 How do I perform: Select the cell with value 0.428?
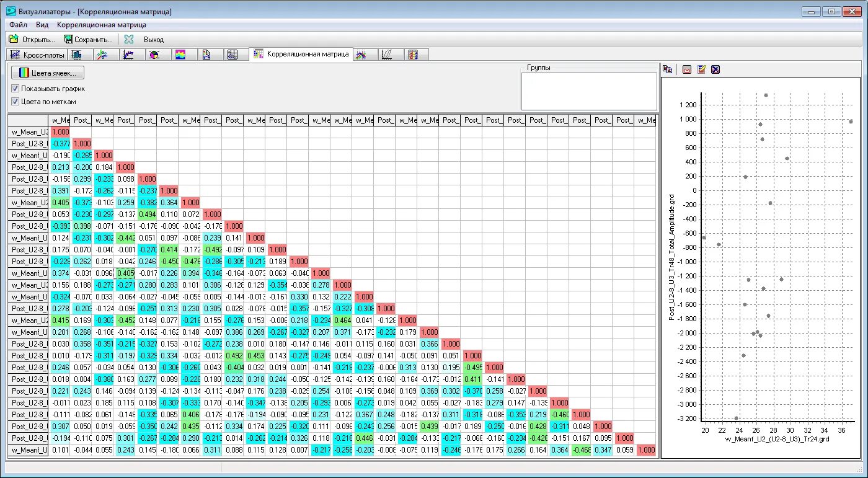coord(536,427)
